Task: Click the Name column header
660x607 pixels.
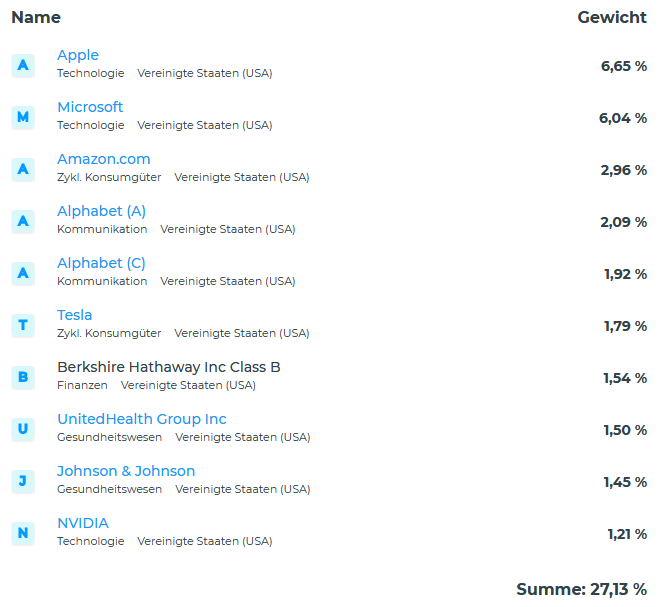Action: point(36,17)
